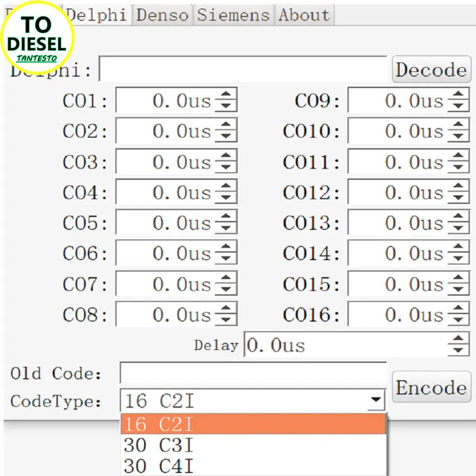Raise the Delay value using up arrow
The height and width of the screenshot is (476, 476).
(x=457, y=339)
